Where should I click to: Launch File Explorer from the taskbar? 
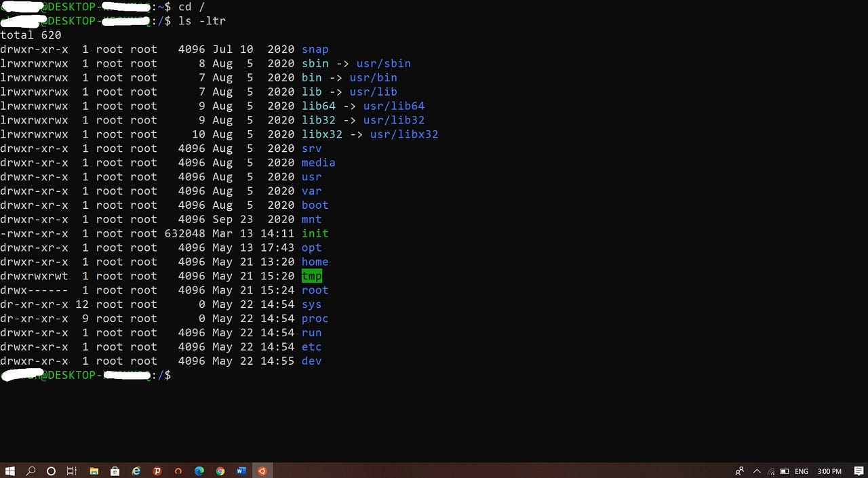pyautogui.click(x=94, y=471)
